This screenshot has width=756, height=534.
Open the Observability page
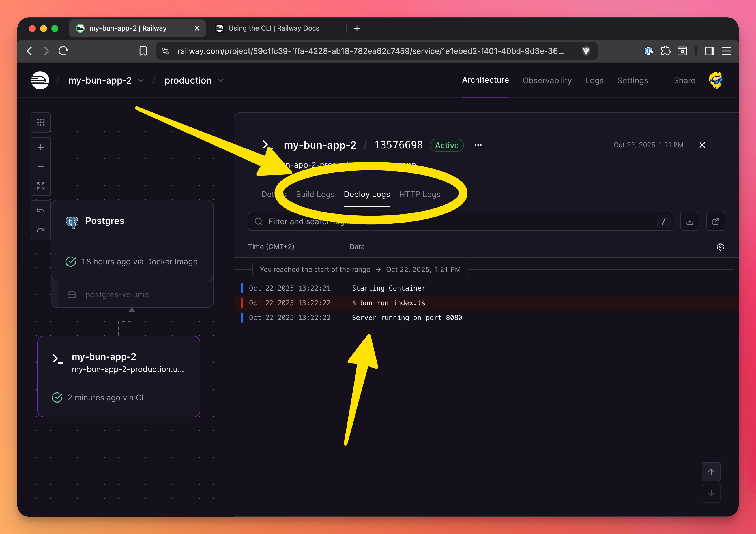pos(547,80)
